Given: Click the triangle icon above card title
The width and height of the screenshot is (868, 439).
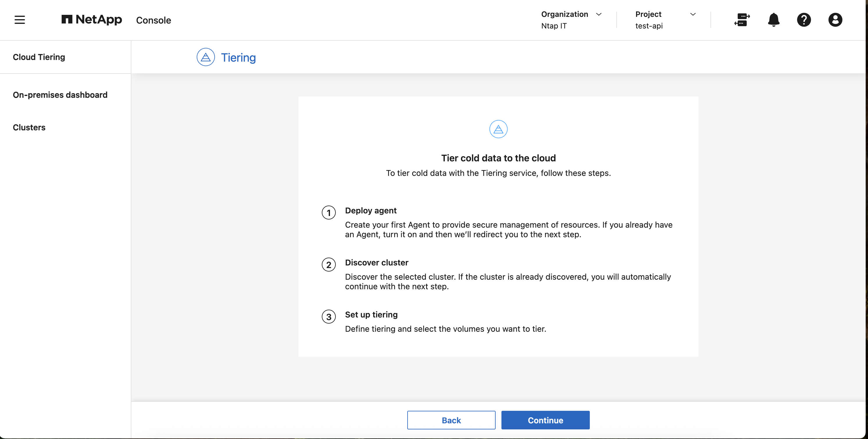Looking at the screenshot, I should tap(498, 129).
